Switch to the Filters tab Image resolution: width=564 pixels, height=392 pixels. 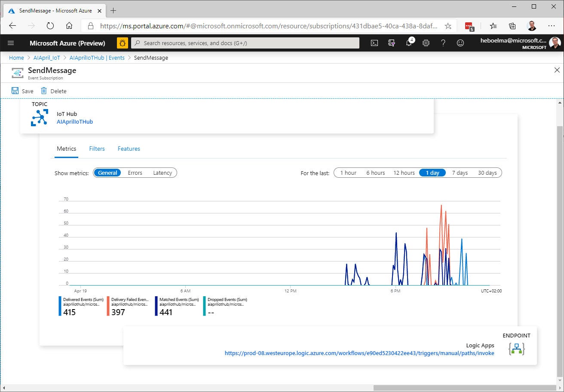tap(97, 149)
